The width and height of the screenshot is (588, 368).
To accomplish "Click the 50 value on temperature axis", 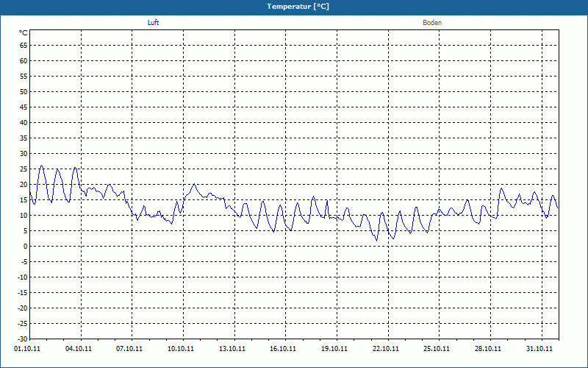I will [x=24, y=91].
